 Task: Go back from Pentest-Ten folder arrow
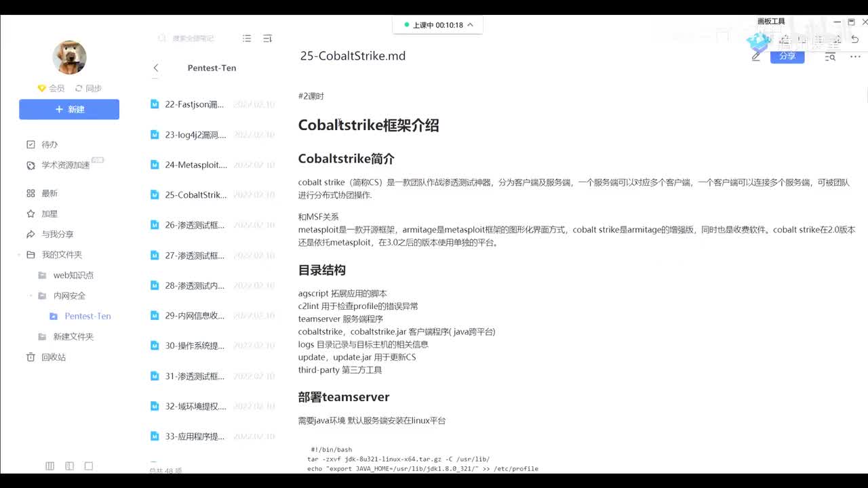click(156, 68)
